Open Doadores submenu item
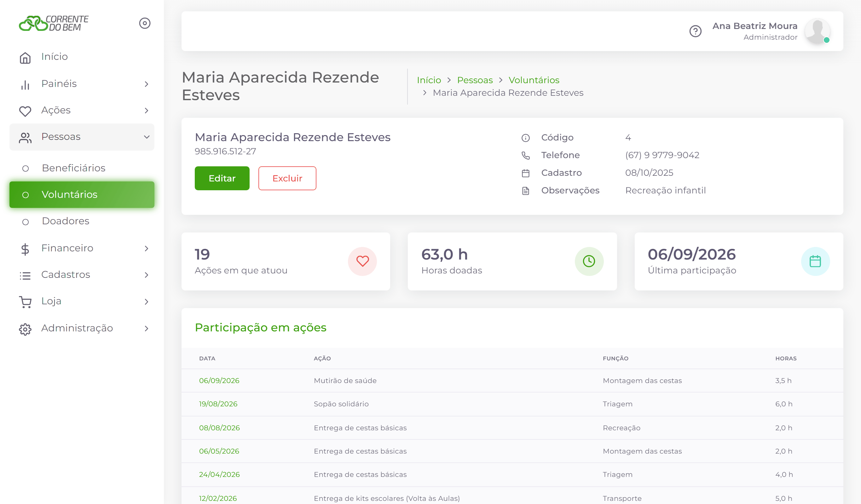 pos(82,221)
